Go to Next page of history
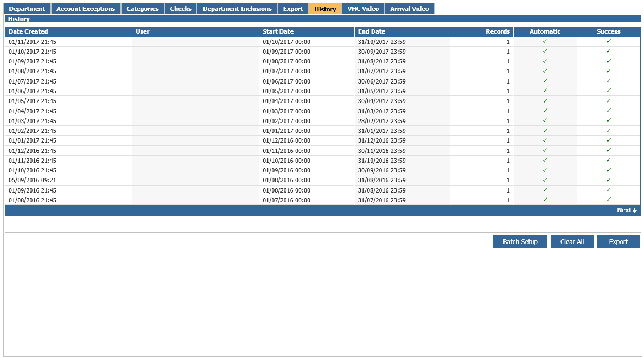Image resolution: width=644 pixels, height=358 pixels. (x=627, y=210)
